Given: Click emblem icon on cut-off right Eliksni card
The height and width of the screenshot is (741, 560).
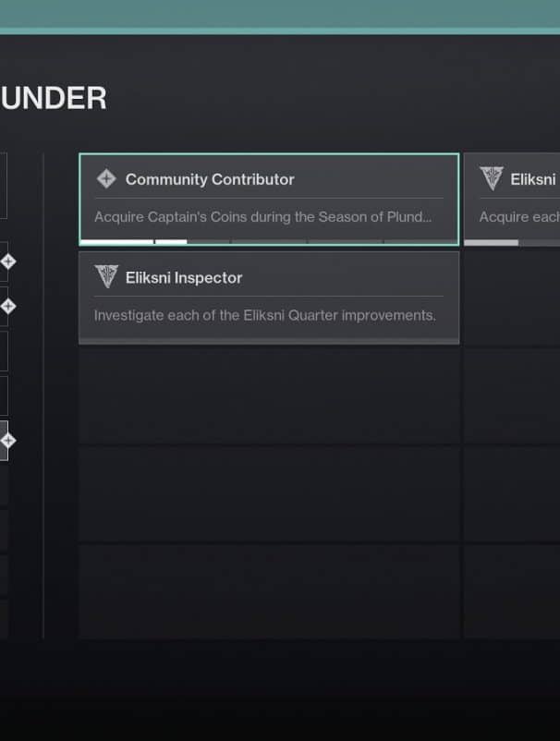Looking at the screenshot, I should [x=492, y=179].
